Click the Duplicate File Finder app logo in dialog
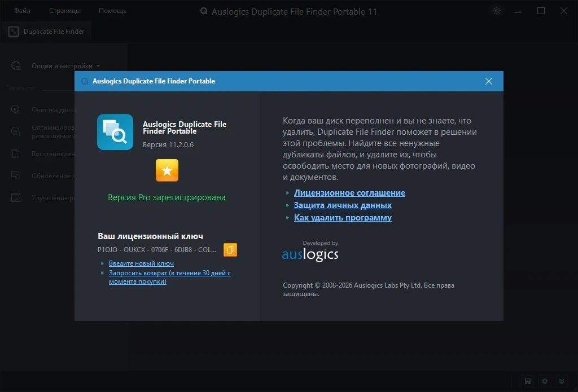Image resolution: width=578 pixels, height=392 pixels. coord(115,132)
